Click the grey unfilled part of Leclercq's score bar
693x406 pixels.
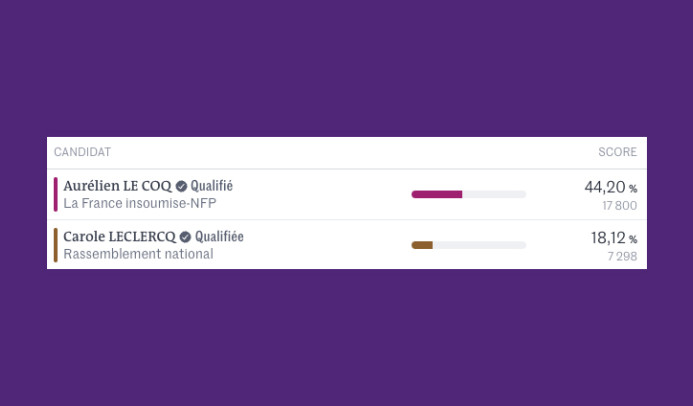(479, 245)
